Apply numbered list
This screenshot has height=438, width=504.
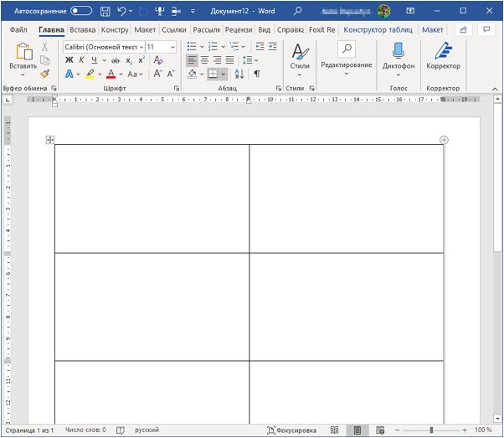(213, 47)
